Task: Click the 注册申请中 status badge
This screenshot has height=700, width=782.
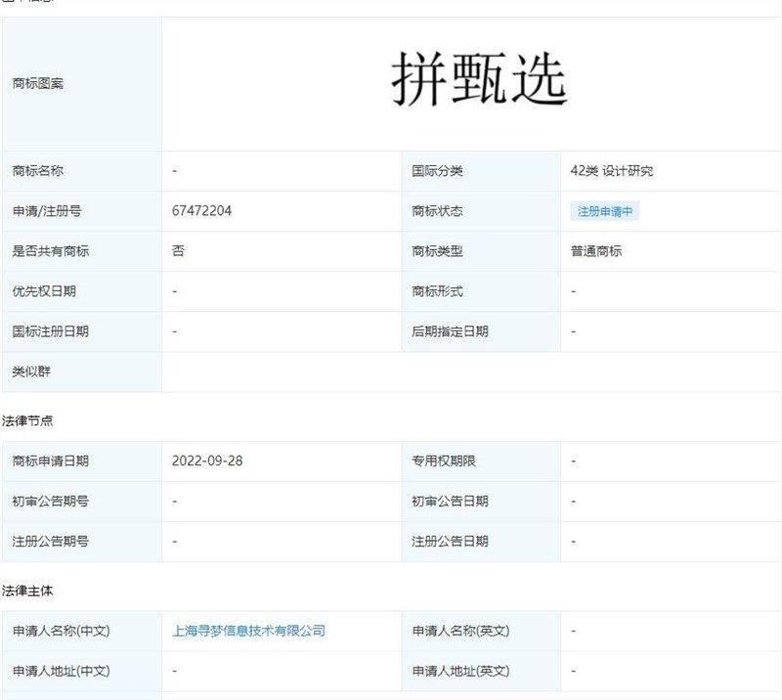Action: point(605,211)
